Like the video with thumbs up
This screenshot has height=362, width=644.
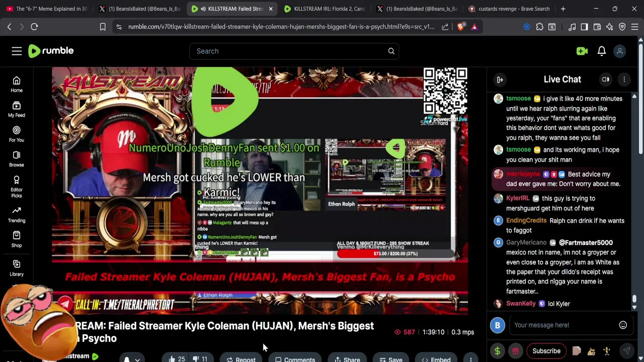(x=177, y=359)
